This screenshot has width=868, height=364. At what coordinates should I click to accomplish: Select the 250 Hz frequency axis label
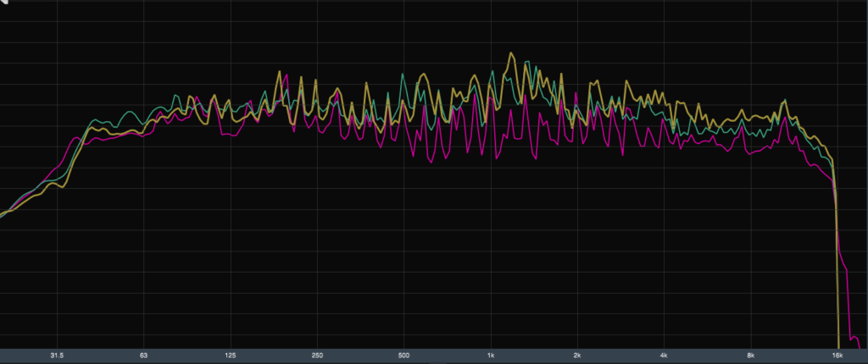click(x=317, y=356)
